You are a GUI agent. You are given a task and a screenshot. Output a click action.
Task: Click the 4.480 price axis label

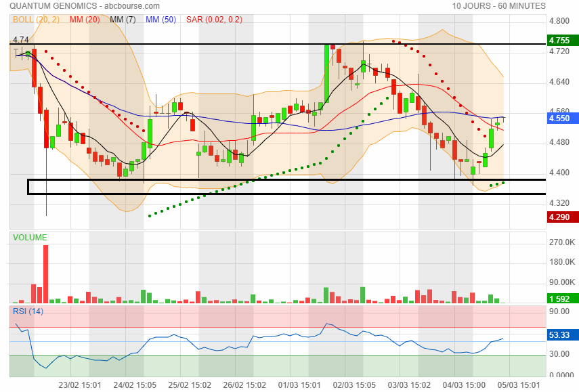[559, 142]
